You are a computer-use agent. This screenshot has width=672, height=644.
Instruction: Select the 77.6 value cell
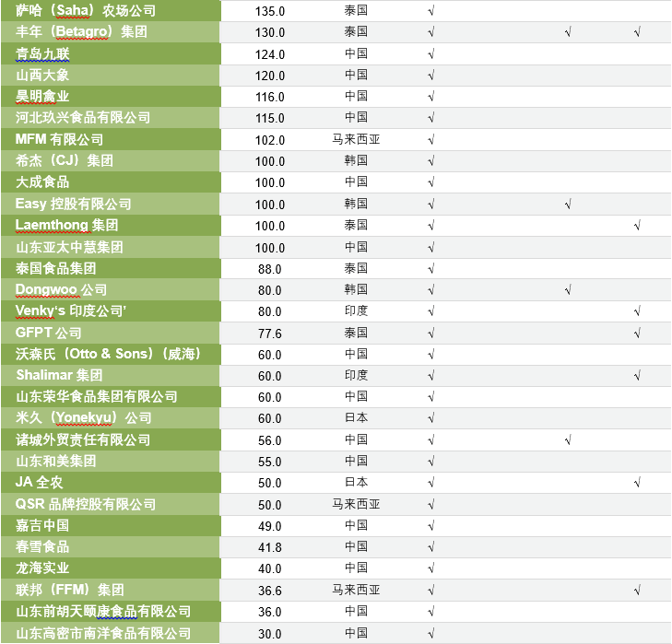click(270, 334)
